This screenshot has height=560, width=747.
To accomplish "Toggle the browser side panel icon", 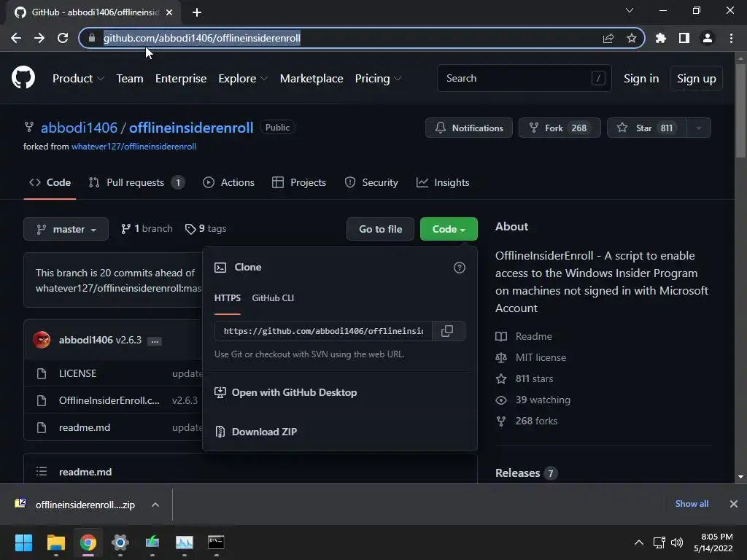I will coord(684,38).
